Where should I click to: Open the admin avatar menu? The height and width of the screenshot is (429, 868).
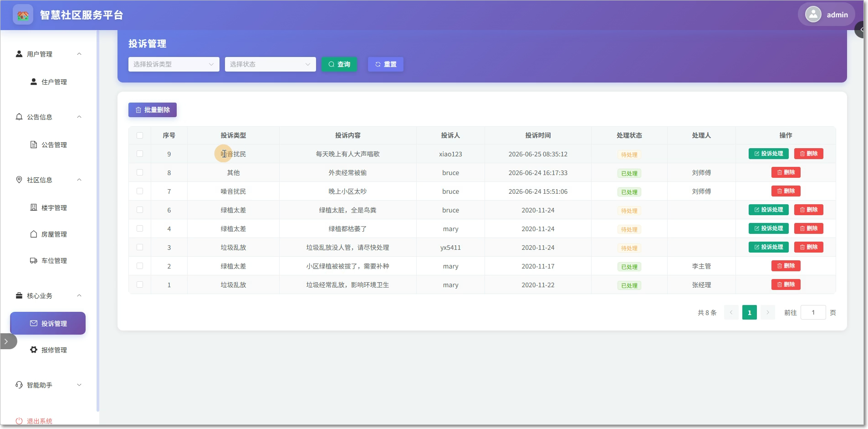click(826, 15)
